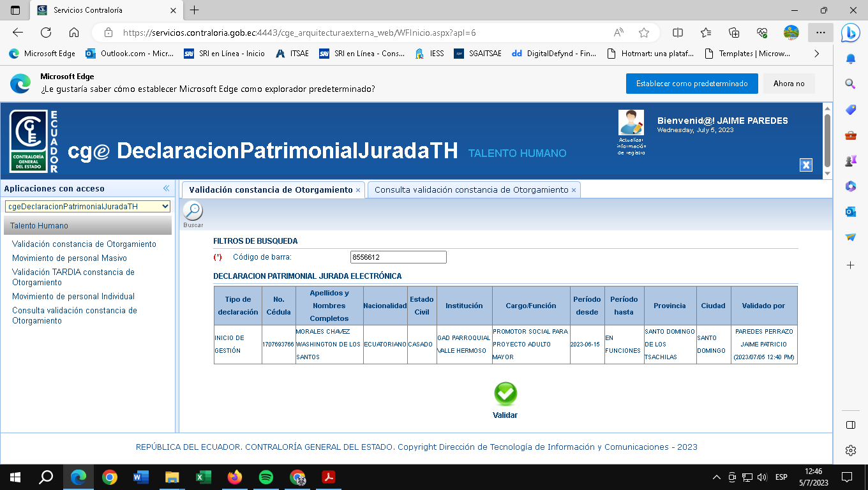This screenshot has width=868, height=490.
Task: Open Excel from the Windows taskbar
Action: (x=203, y=477)
